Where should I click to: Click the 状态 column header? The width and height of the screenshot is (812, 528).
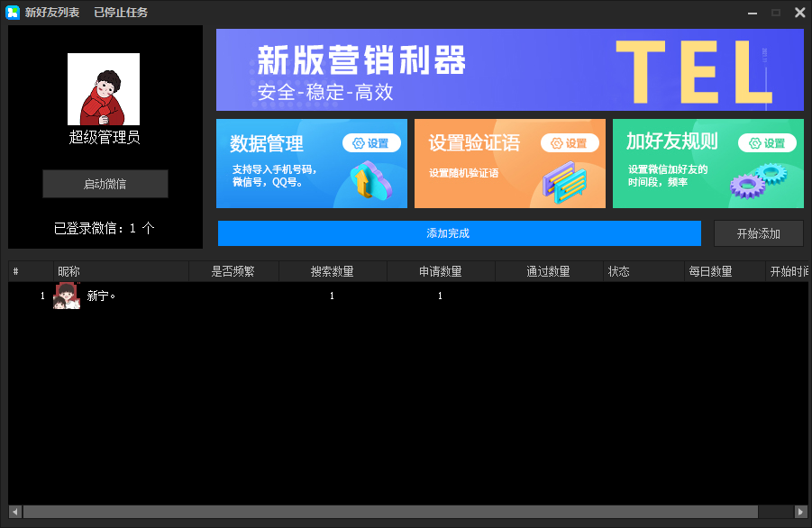[620, 270]
